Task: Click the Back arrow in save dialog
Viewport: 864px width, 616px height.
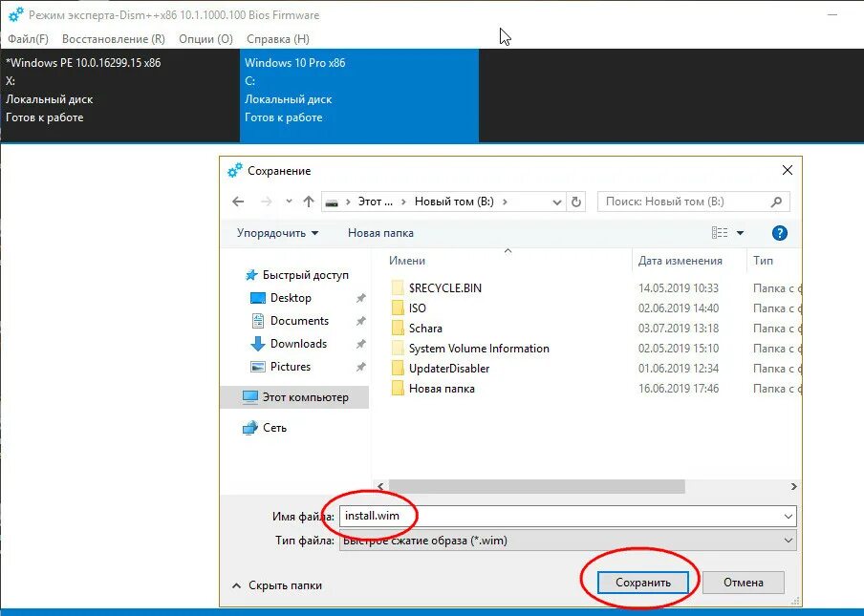Action: (238, 202)
